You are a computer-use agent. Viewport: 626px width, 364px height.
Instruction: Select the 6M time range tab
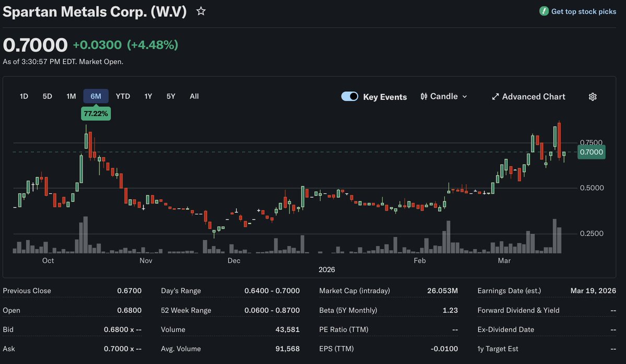coord(96,96)
